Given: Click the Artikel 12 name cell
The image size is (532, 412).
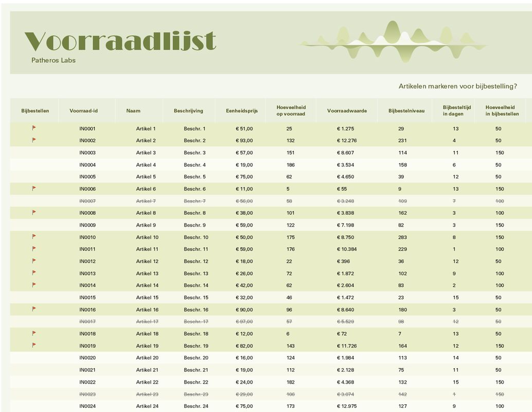Looking at the screenshot, I should click(147, 261).
